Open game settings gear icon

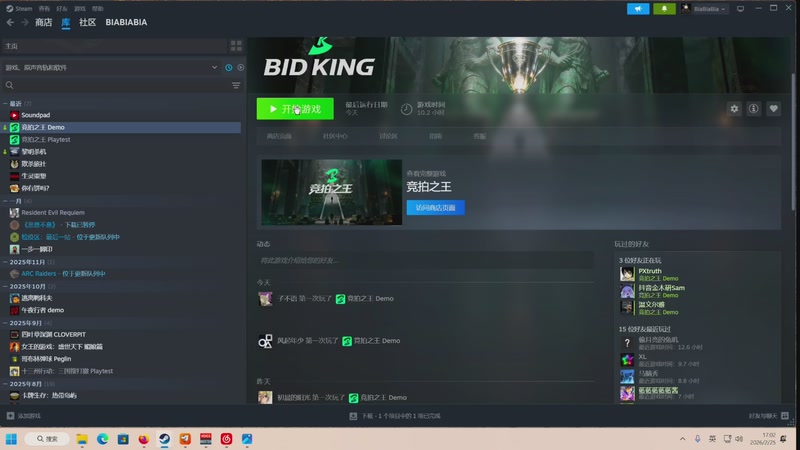(734, 109)
